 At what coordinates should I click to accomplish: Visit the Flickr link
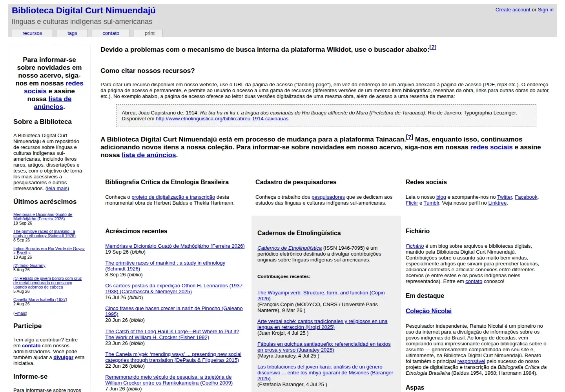pyautogui.click(x=412, y=203)
